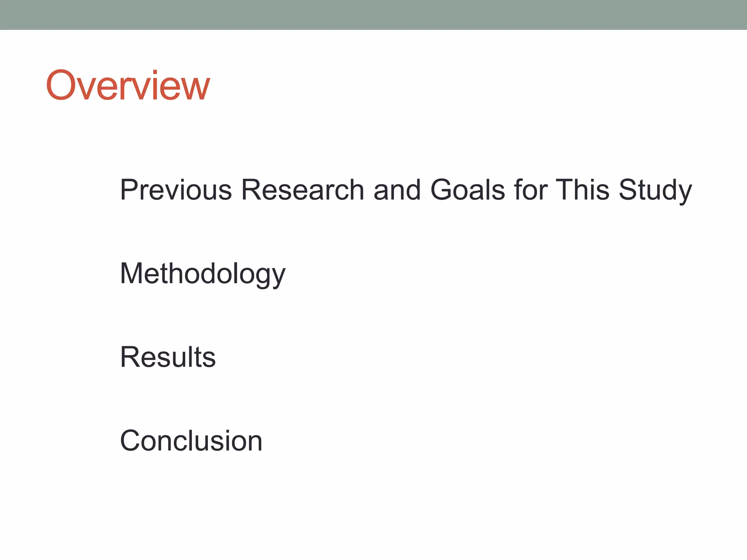
Task: Click the gray-green header bar
Action: pos(373,15)
